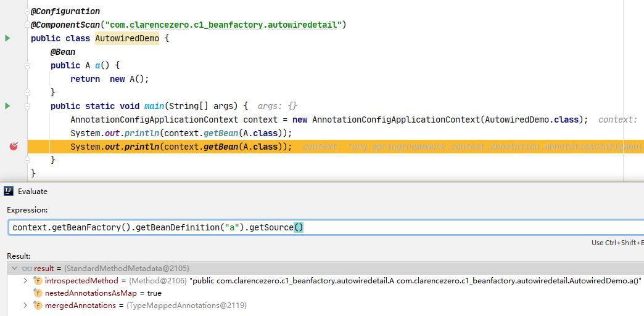Image resolution: width=644 pixels, height=316 pixels.
Task: Click the Method@2106 value text
Action: tap(158, 281)
